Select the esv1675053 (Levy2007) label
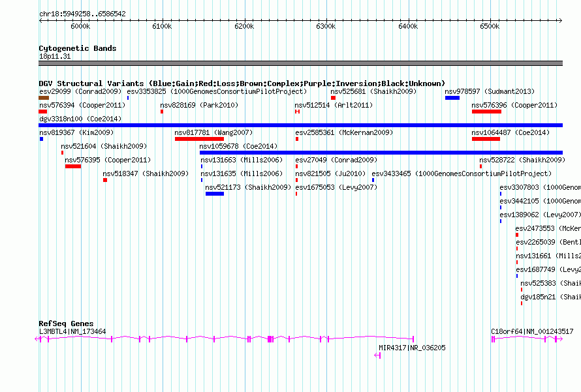 336,187
